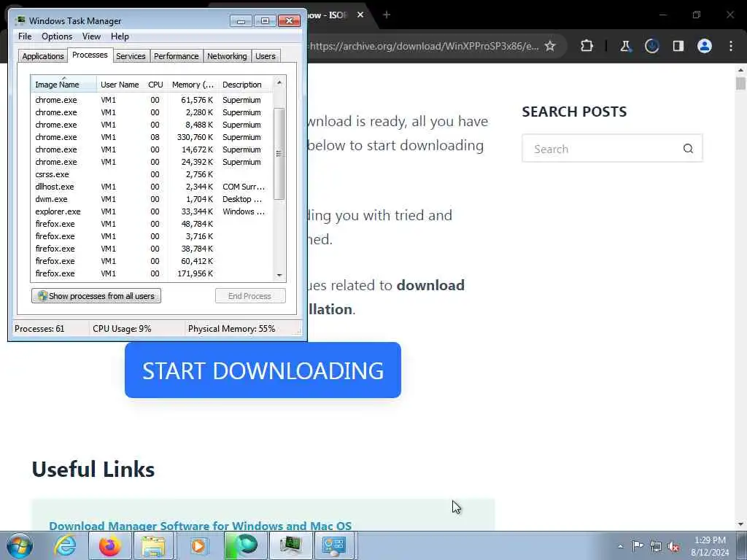Select the explorer.exe process row
Viewport: 747px width, 560px height.
pyautogui.click(x=152, y=211)
